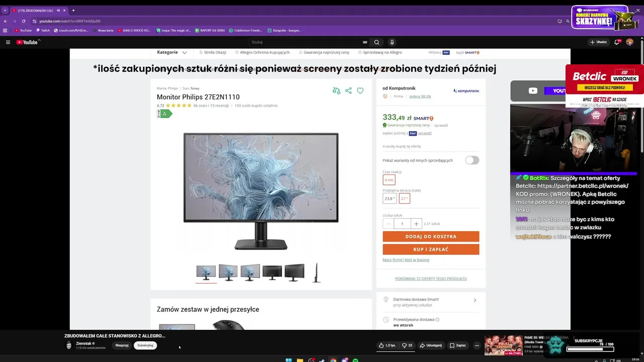Click the main Philips monitor image

click(x=261, y=191)
